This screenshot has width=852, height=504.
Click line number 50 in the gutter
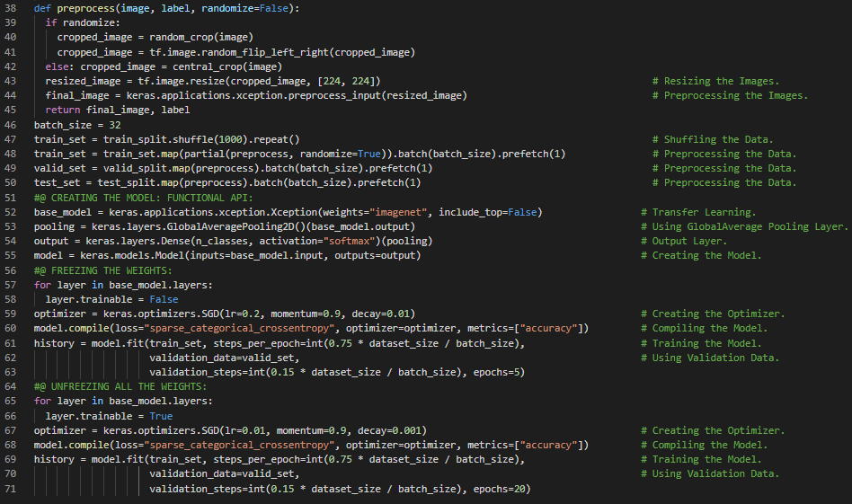(x=12, y=183)
